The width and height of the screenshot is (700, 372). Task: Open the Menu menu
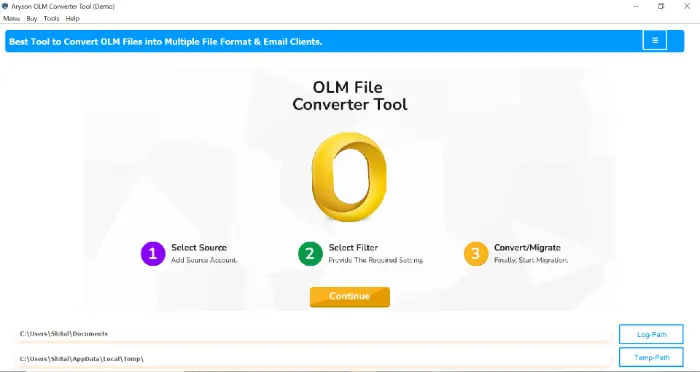coord(12,19)
